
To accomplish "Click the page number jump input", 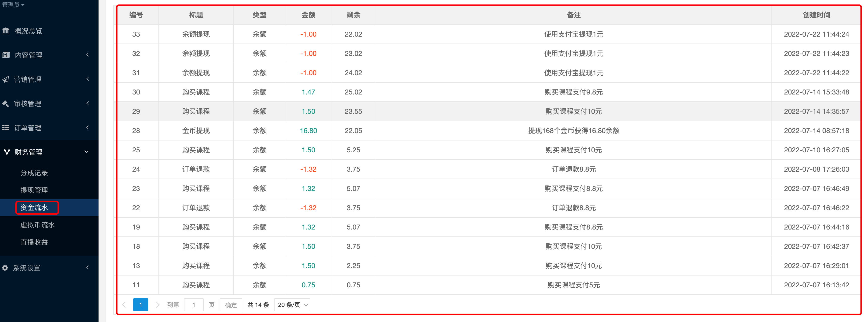I will 194,305.
